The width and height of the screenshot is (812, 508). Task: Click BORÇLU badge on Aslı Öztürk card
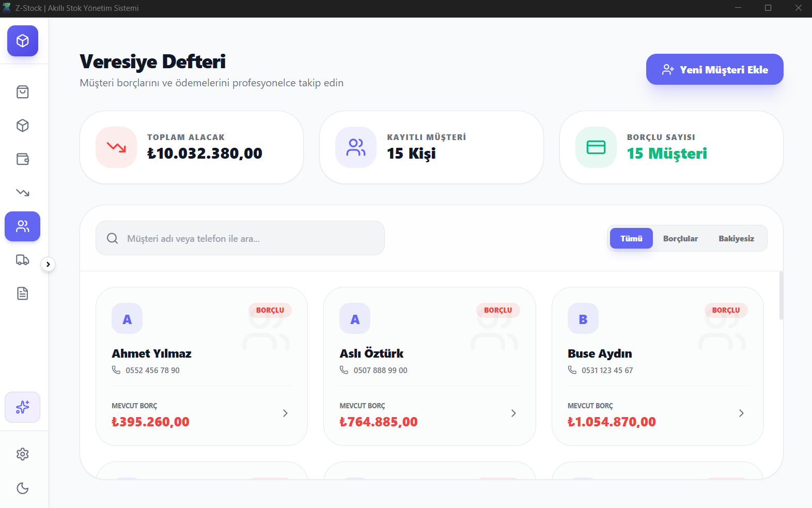point(498,310)
